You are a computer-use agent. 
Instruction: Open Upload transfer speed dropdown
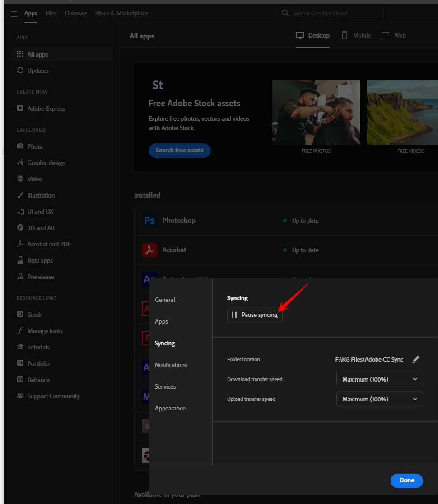[380, 399]
